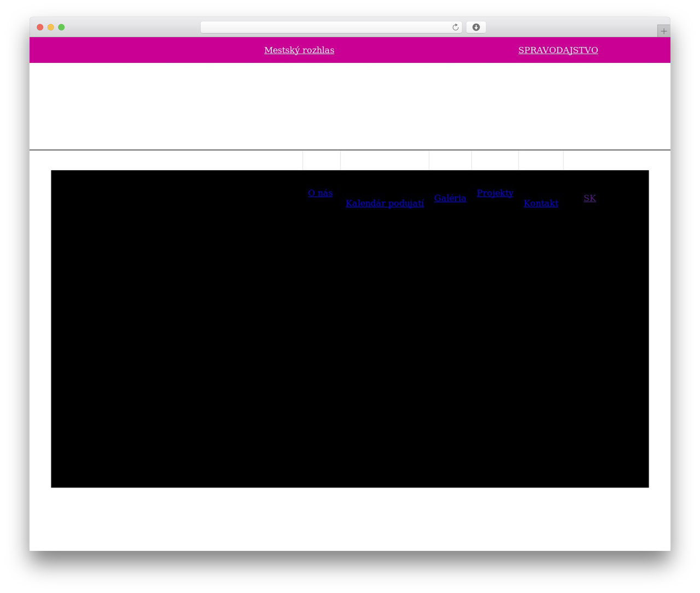Image resolution: width=700 pixels, height=593 pixels.
Task: Switch language with the SK link
Action: pos(590,198)
